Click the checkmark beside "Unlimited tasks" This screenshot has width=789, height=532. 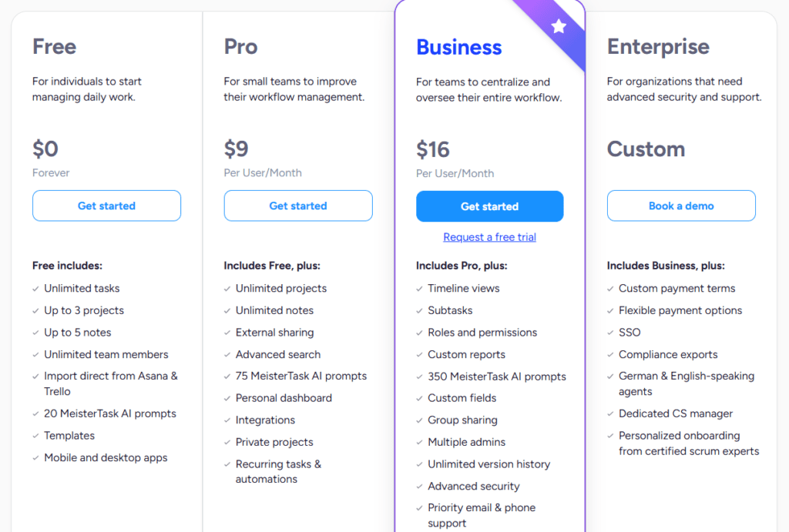click(x=35, y=289)
